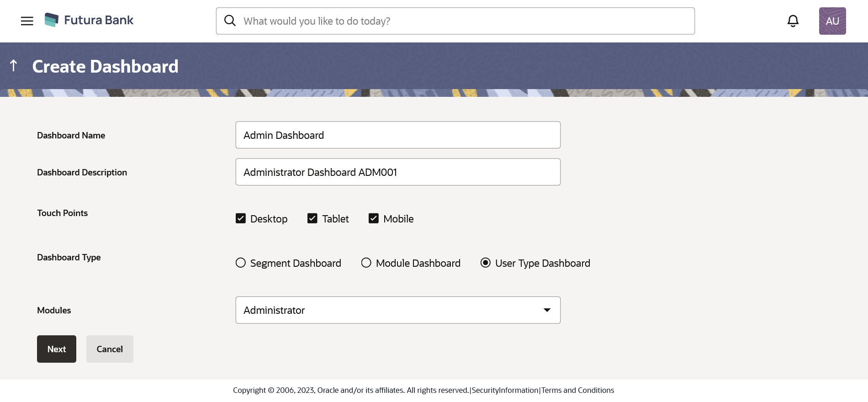
Task: Select the Module Dashboard radio option
Action: pos(366,263)
